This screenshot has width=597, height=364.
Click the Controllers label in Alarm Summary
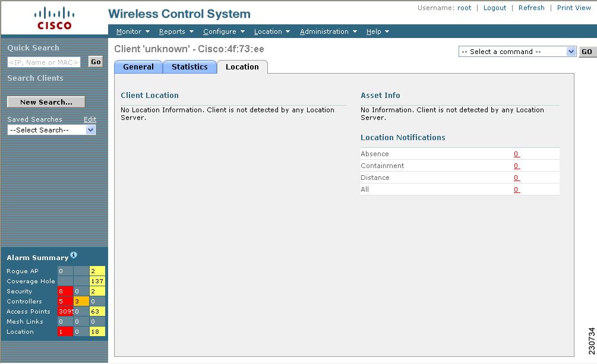24,301
